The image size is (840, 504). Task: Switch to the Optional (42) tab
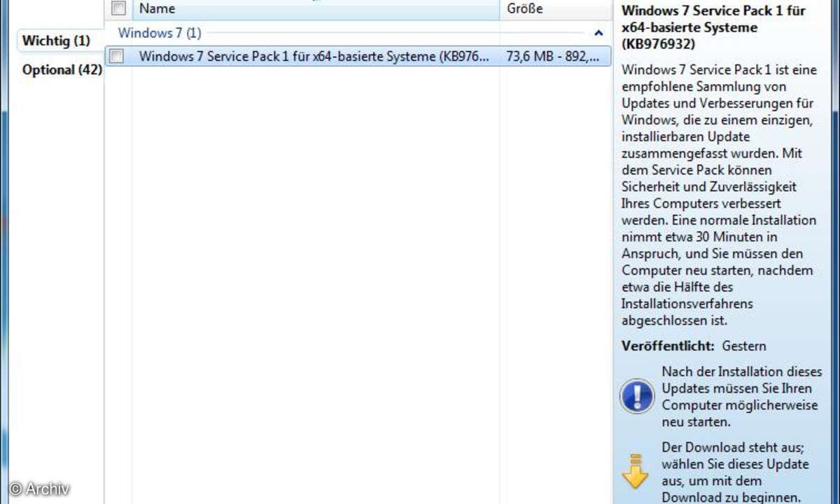coord(62,70)
